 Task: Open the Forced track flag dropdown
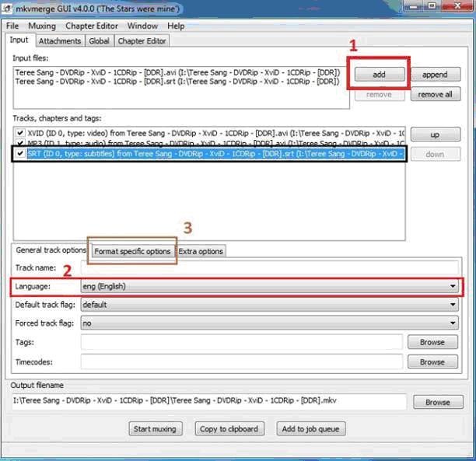pos(270,323)
